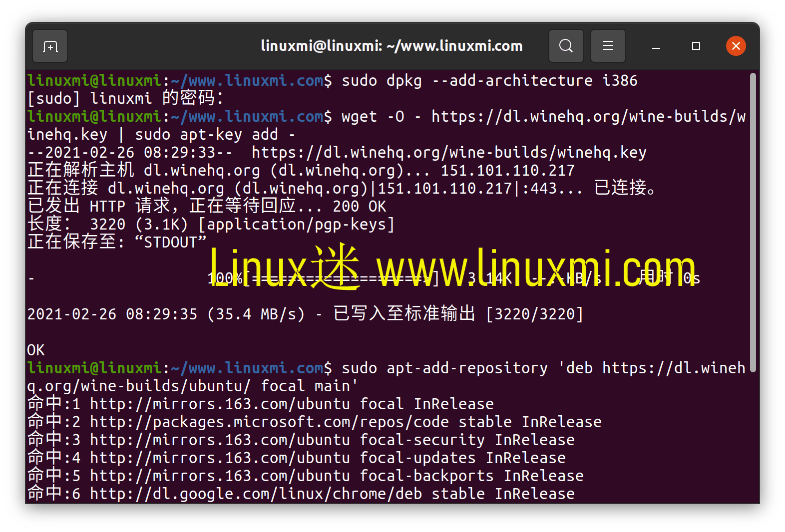The image size is (785, 532).
Task: Click the '命中:3' focal-security line
Action: point(301,440)
